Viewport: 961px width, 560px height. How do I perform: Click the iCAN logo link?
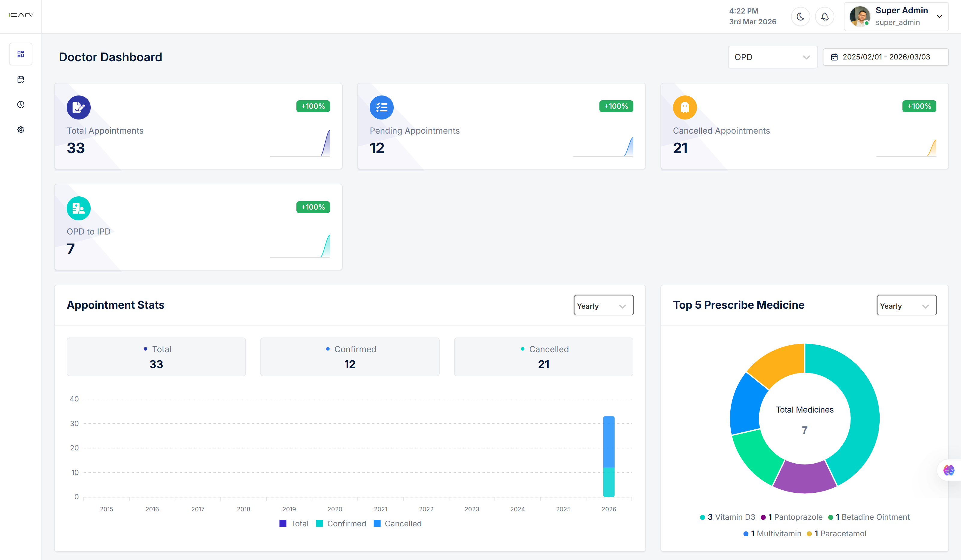pyautogui.click(x=21, y=15)
